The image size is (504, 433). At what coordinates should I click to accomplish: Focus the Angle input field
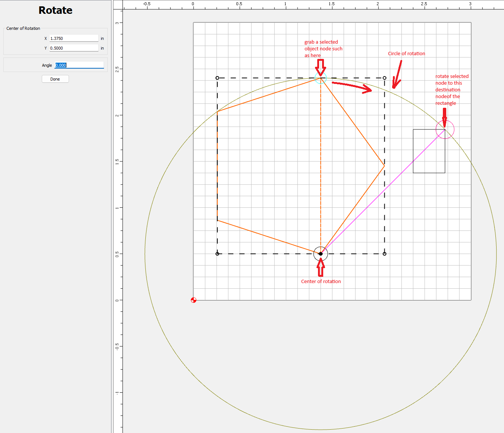[79, 65]
